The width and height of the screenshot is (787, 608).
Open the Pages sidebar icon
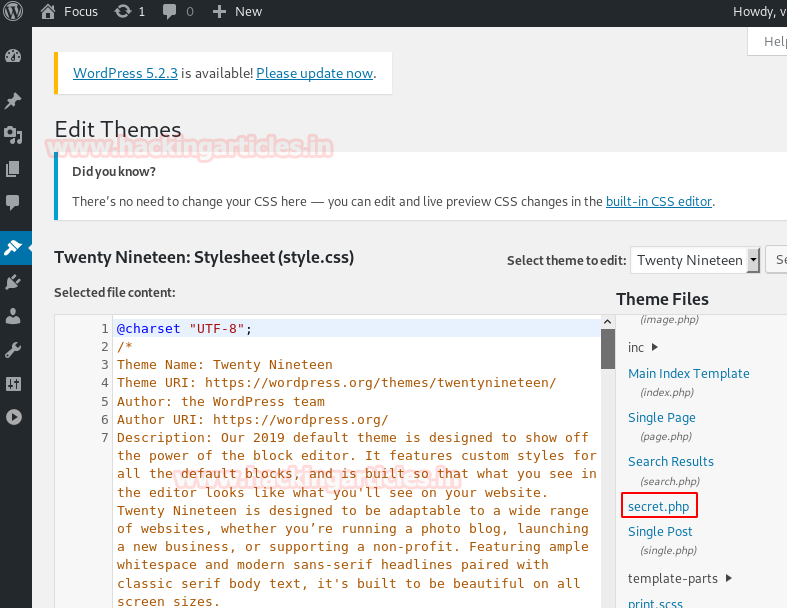tap(13, 169)
